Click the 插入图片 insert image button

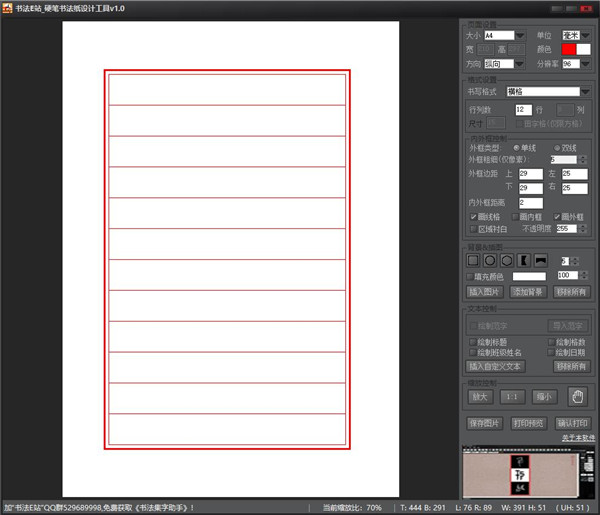click(x=484, y=292)
